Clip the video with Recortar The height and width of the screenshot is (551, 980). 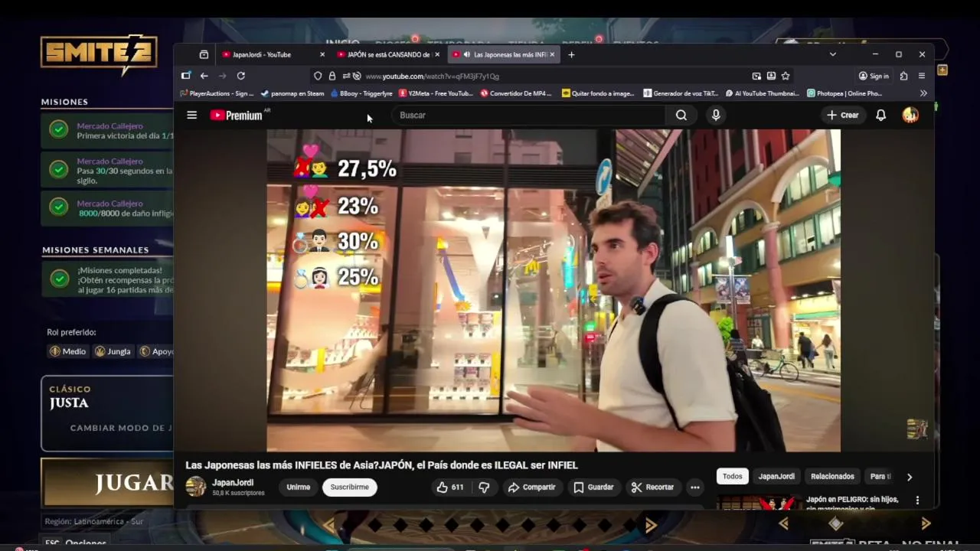pos(652,487)
